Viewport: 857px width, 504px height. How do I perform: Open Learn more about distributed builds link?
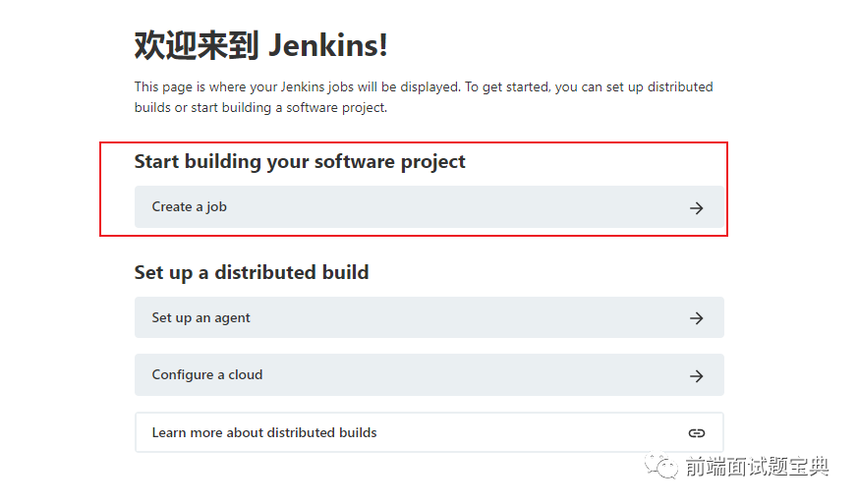click(429, 432)
